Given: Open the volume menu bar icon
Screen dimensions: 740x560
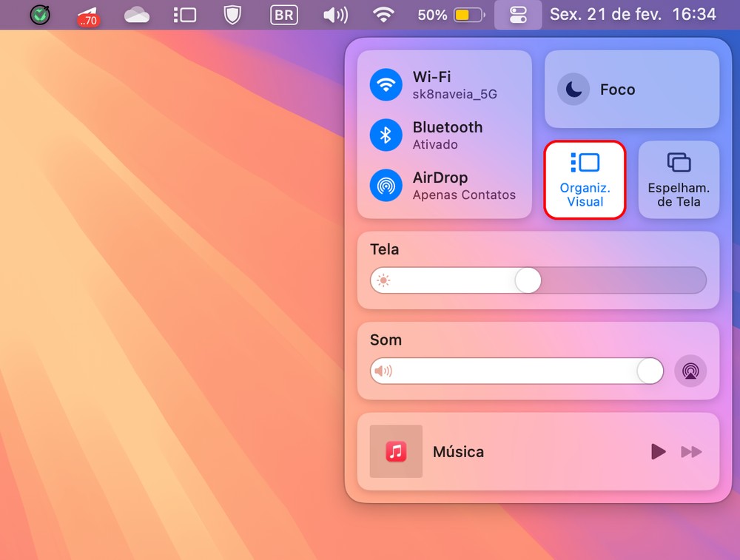Looking at the screenshot, I should pyautogui.click(x=335, y=15).
